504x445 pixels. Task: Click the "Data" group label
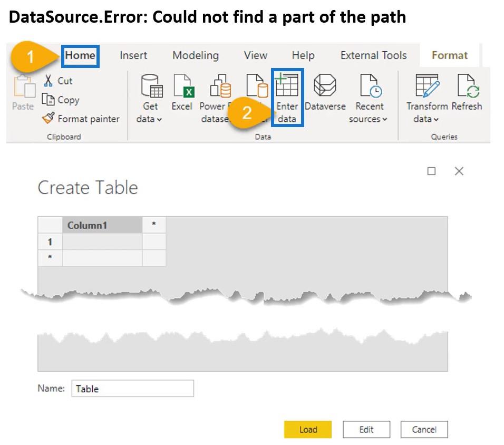(263, 137)
